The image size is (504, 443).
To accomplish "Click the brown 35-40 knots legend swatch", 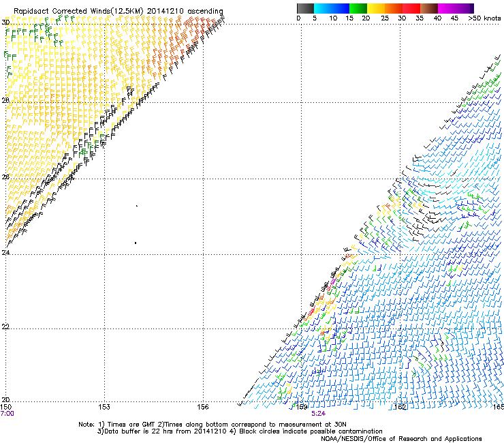I will point(429,8).
